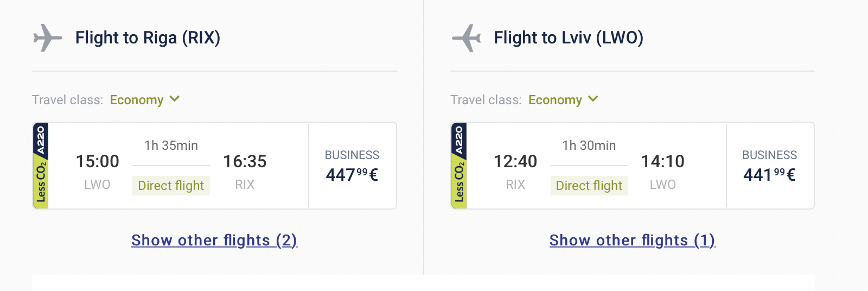This screenshot has height=291, width=868.
Task: Show other flights (2) to Riga
Action: (x=214, y=240)
